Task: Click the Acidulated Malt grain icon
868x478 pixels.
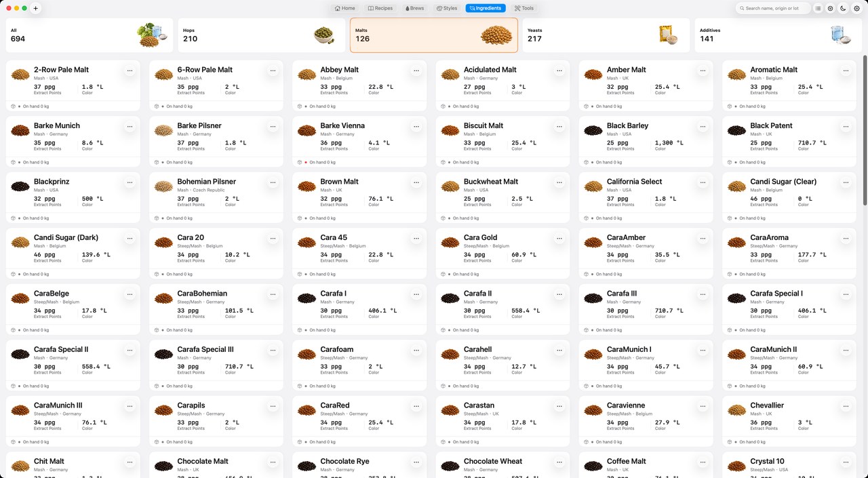Action: pos(450,75)
